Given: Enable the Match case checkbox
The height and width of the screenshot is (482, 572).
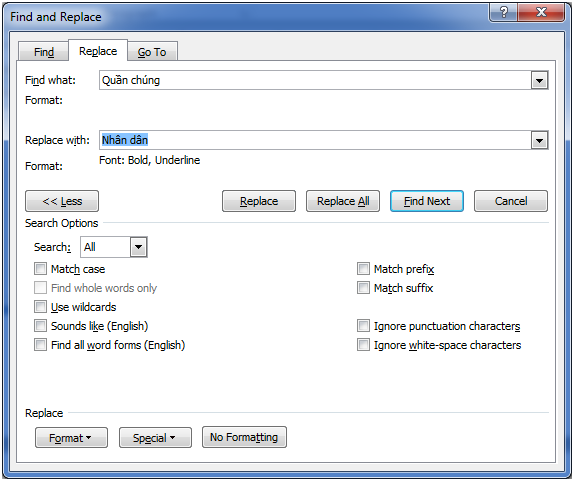Looking at the screenshot, I should point(40,269).
